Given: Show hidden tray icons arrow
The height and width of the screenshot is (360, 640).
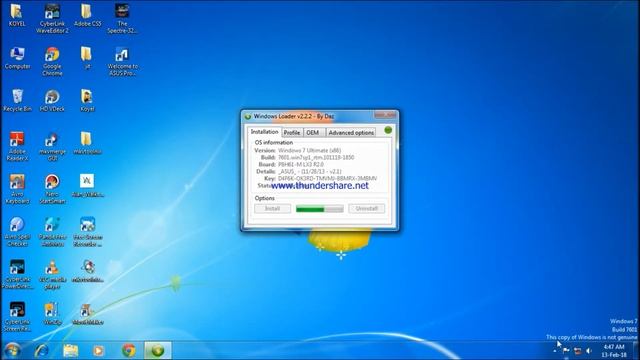Looking at the screenshot, I should point(555,351).
